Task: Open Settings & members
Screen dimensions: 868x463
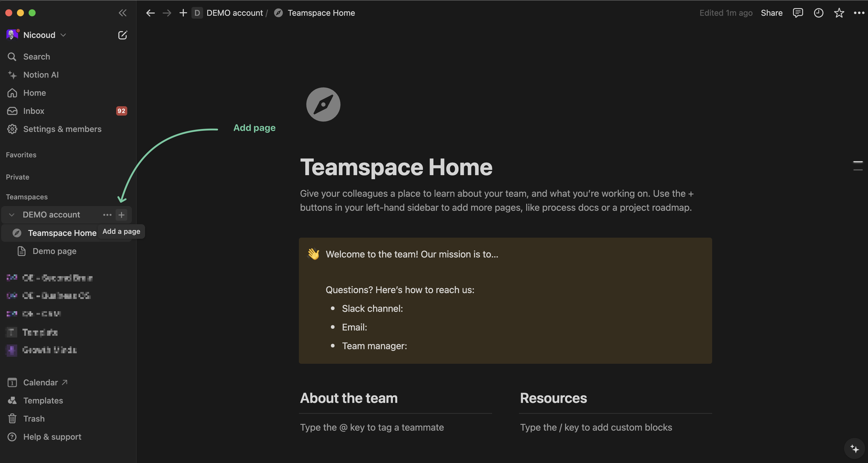Action: pos(62,129)
